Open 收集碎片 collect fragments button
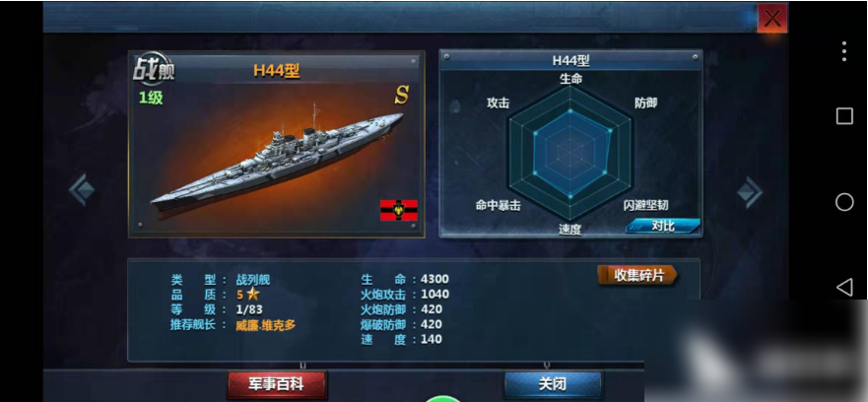The image size is (868, 402). click(638, 275)
